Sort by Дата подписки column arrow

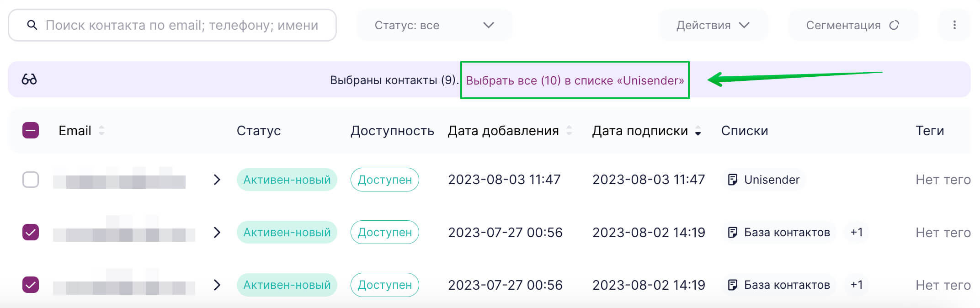click(x=698, y=132)
